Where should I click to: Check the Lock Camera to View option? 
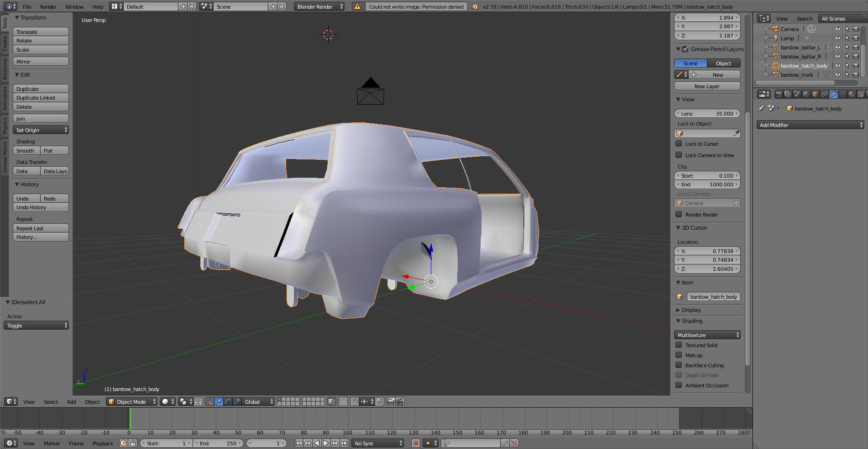[x=679, y=155]
